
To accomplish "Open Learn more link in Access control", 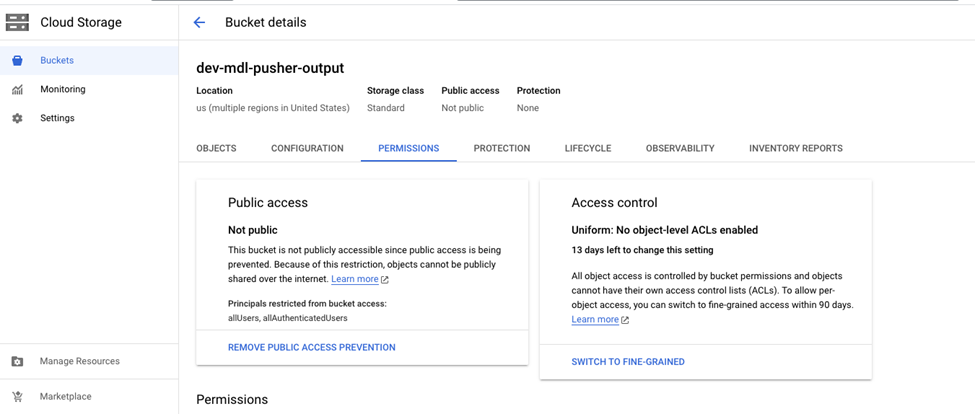I will [595, 320].
